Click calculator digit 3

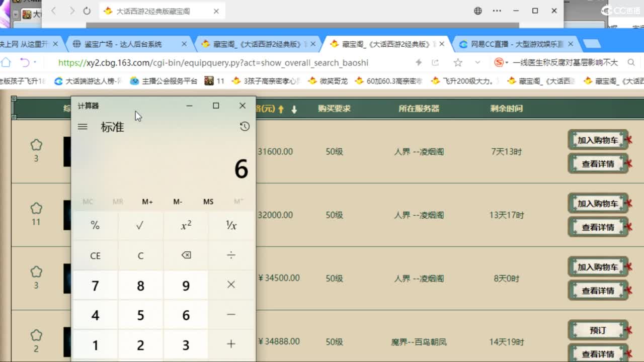pyautogui.click(x=186, y=345)
